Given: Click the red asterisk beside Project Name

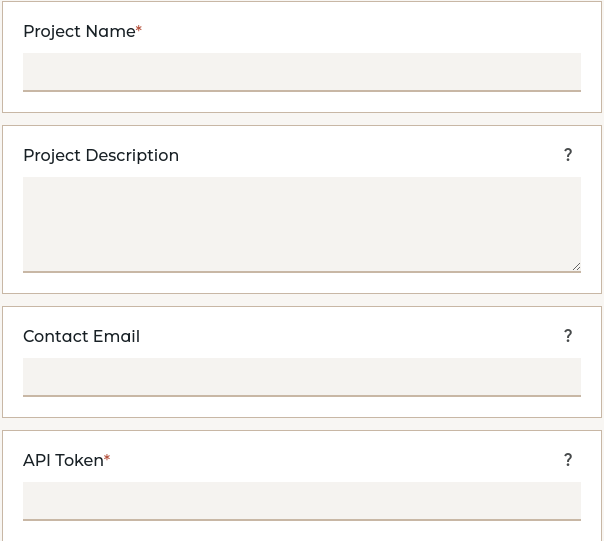Looking at the screenshot, I should 139,30.
